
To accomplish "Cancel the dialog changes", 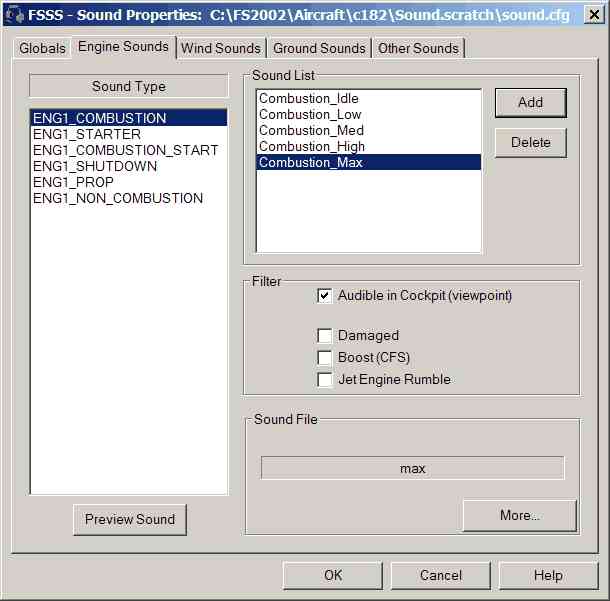I will click(x=441, y=576).
